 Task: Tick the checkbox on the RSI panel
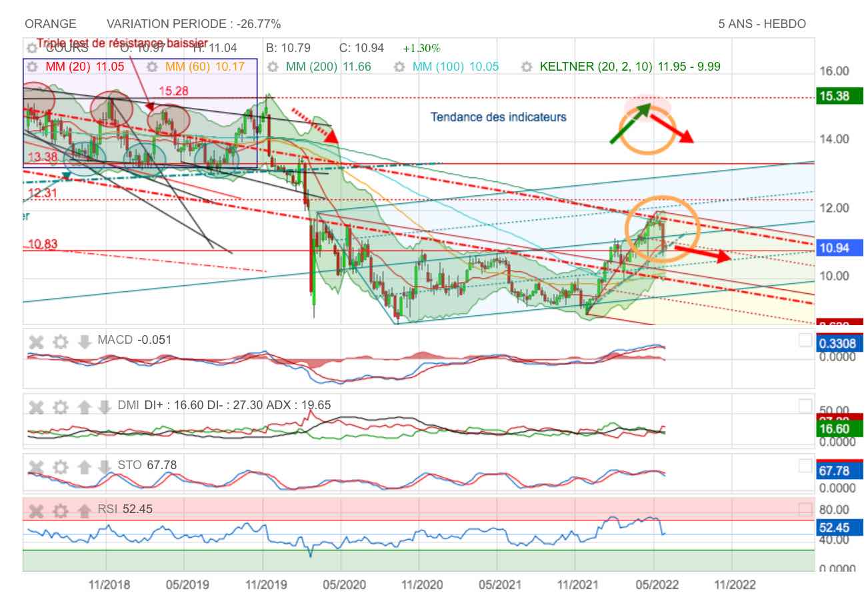click(805, 510)
